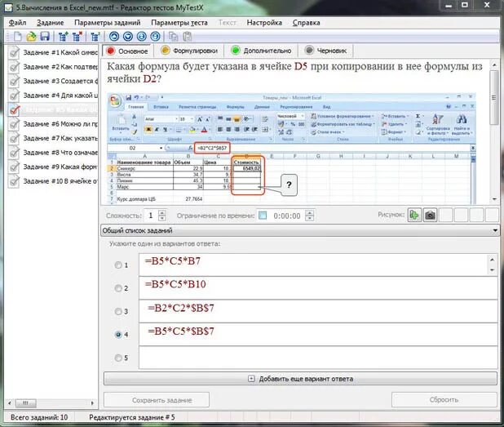Select radio button 5 for the empty answer
Screen dimensions: 504x427
118,358
